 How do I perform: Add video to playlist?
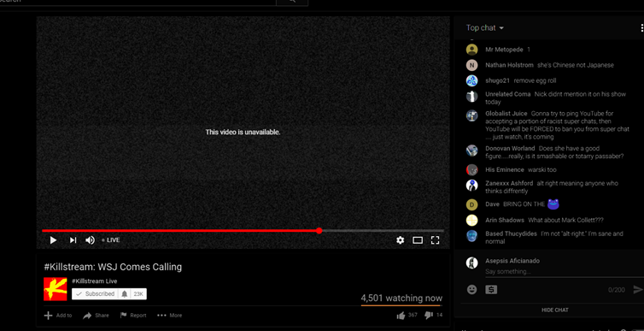pos(58,316)
